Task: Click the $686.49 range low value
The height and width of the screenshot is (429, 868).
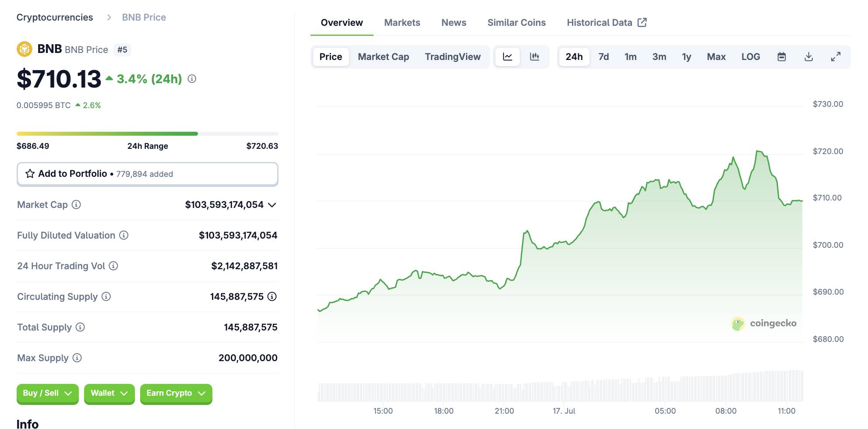Action: [33, 146]
